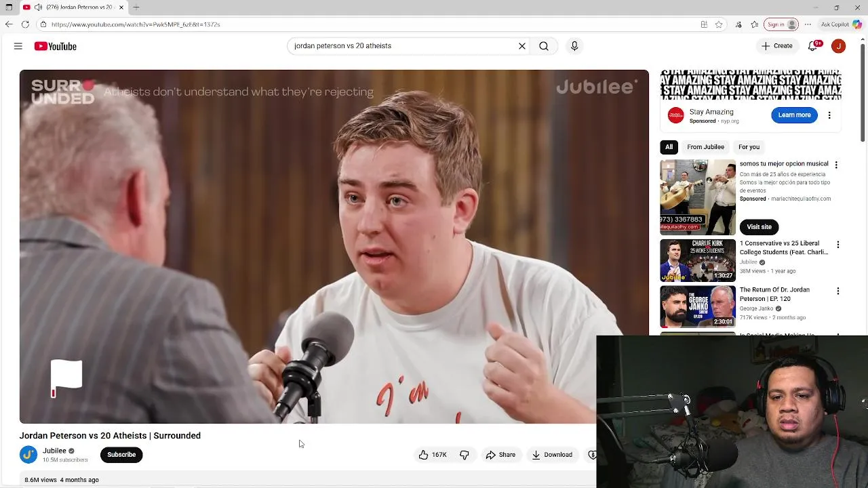Open The Return Of Dr. Jordan Peterson title

click(774, 294)
